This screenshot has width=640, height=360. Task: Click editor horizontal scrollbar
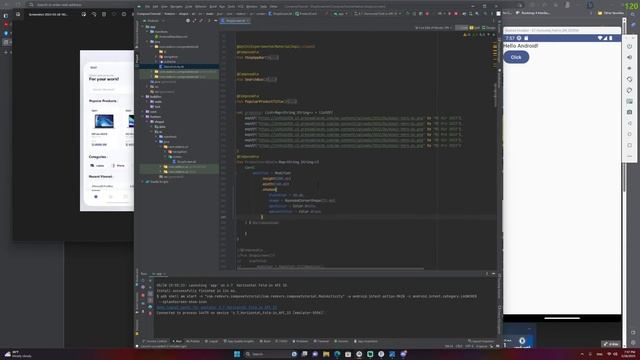pyautogui.click(x=331, y=268)
